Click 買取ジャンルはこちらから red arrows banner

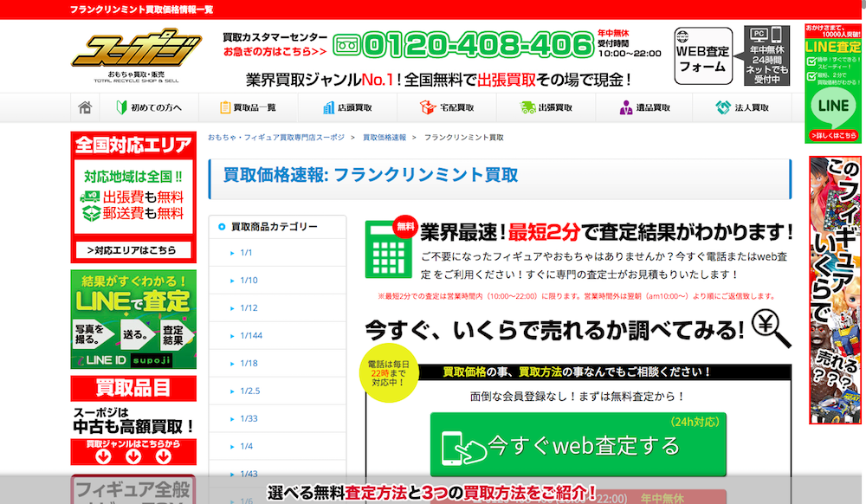(x=133, y=452)
